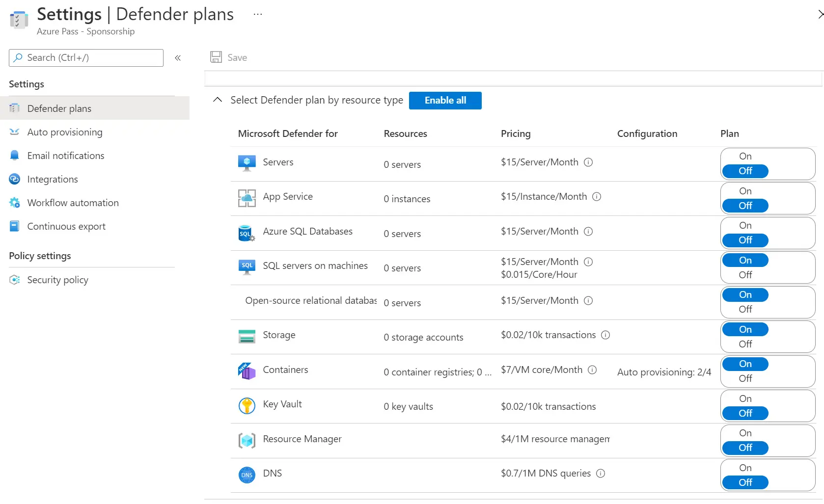824x504 pixels.
Task: Click the Security policy icon
Action: coord(15,280)
